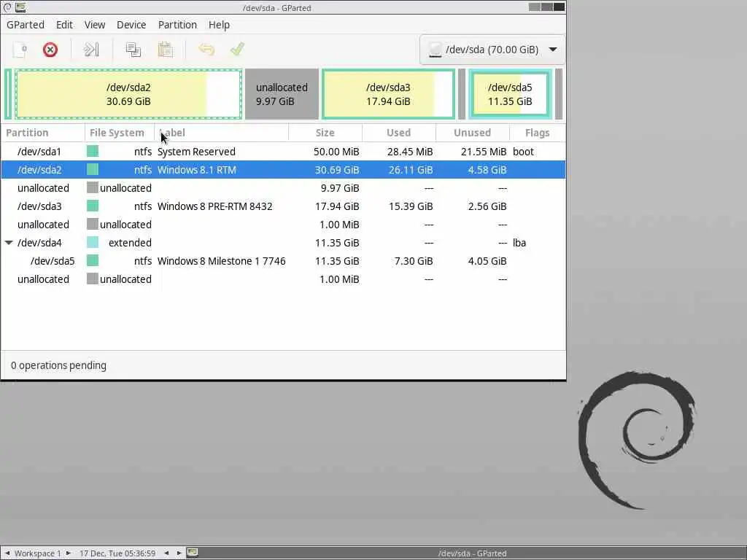
Task: Click the desktop icon in the taskbar
Action: (192, 553)
